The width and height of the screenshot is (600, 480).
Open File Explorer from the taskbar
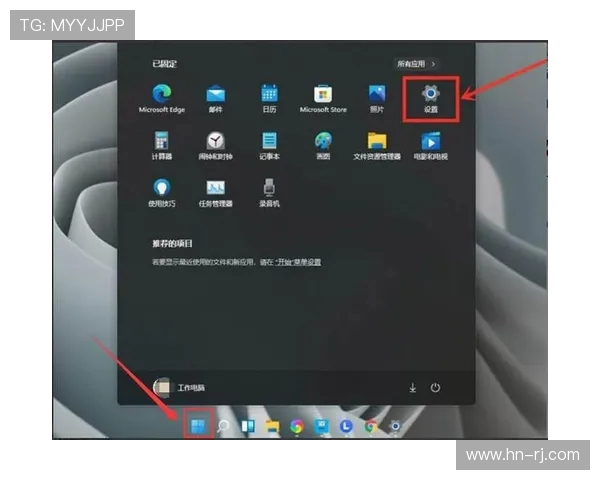coord(272,426)
